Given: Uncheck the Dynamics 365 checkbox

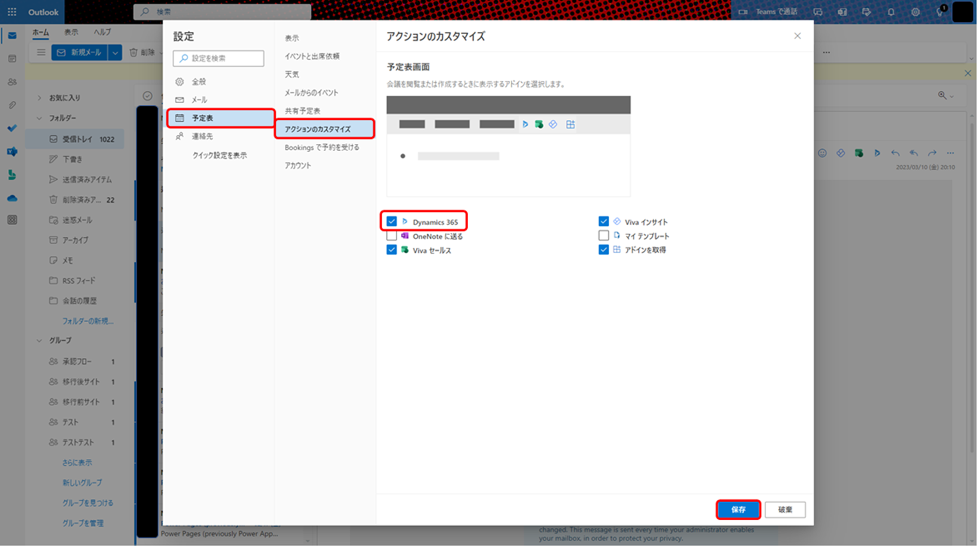Looking at the screenshot, I should click(x=391, y=222).
